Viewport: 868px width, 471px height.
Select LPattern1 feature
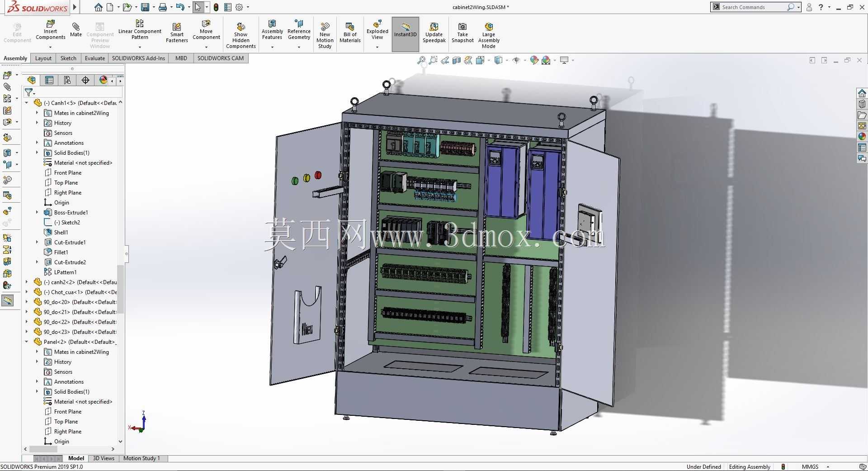point(65,272)
